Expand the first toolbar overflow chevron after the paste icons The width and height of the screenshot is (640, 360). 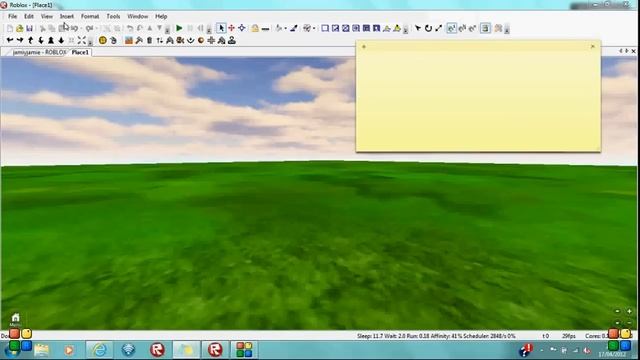(167, 29)
